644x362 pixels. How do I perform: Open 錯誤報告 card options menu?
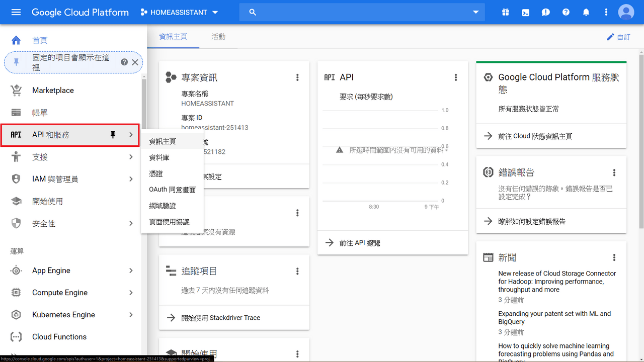click(x=614, y=172)
